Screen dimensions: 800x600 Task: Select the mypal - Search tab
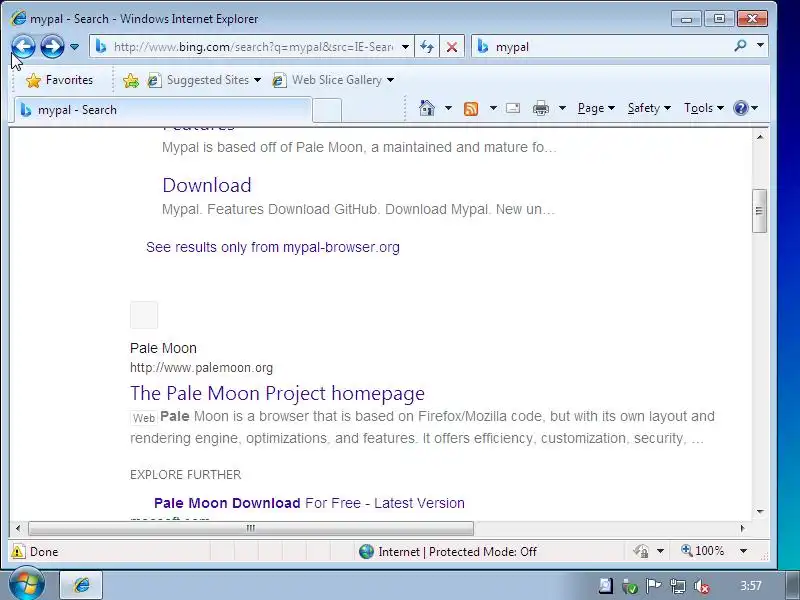click(162, 110)
